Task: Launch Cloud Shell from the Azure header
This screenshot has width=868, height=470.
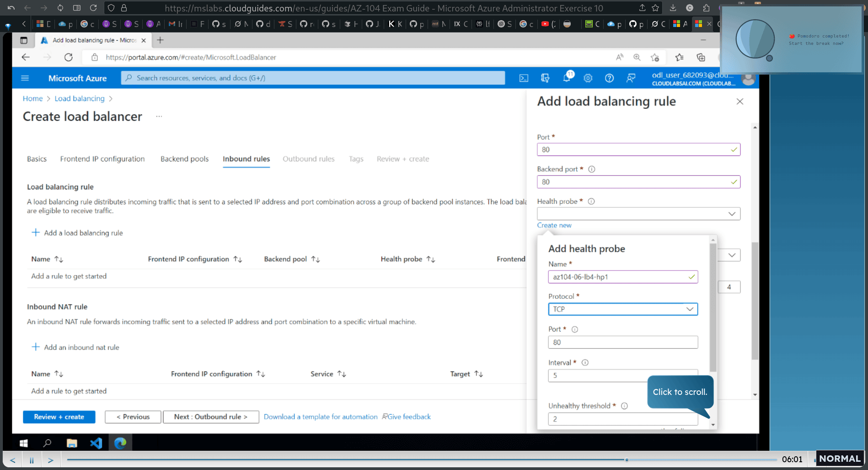Action: pyautogui.click(x=524, y=78)
